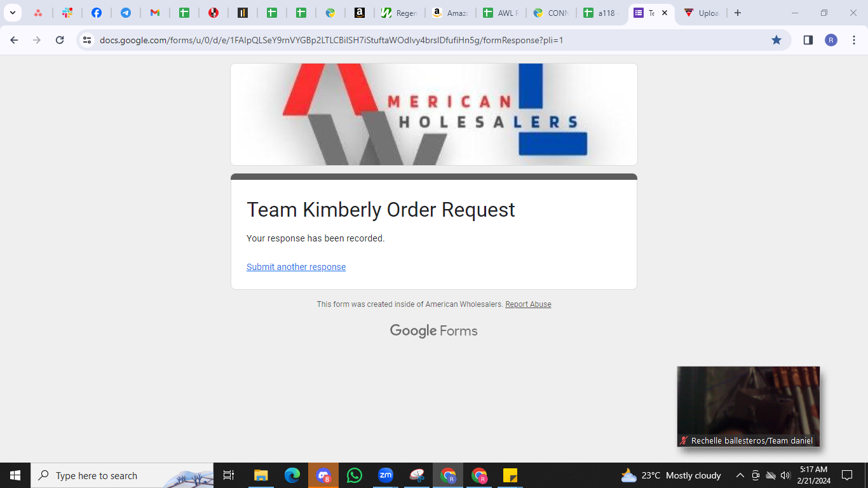Open the CONN tab
The height and width of the screenshot is (488, 868).
[x=552, y=13]
